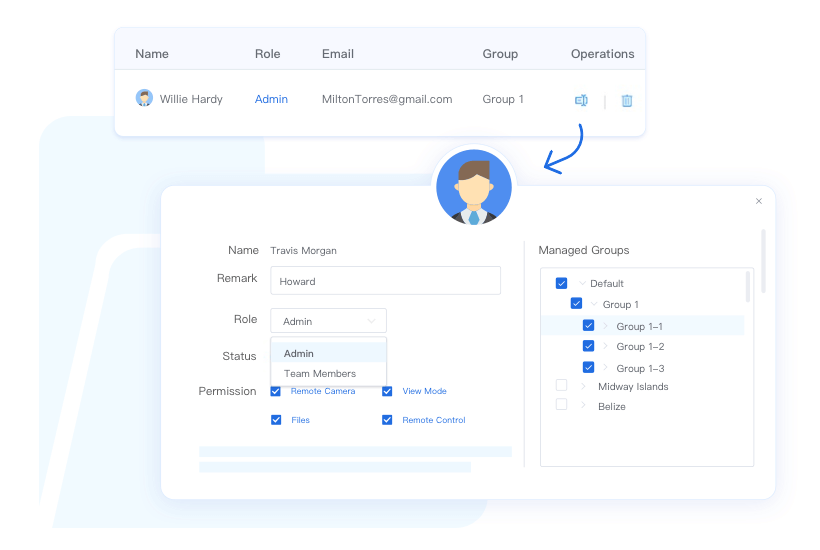Click the Name column header
This screenshot has height=550, width=820.
click(x=152, y=54)
